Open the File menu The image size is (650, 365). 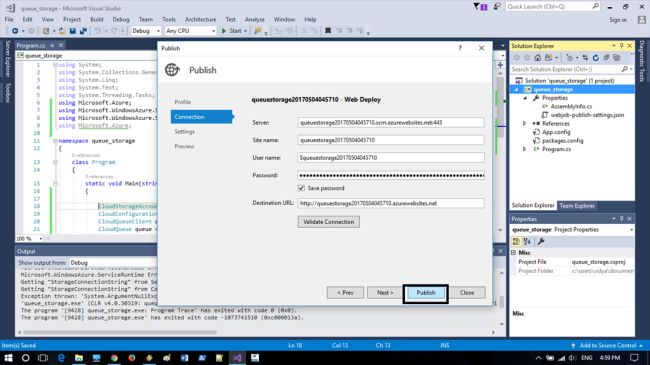point(9,19)
